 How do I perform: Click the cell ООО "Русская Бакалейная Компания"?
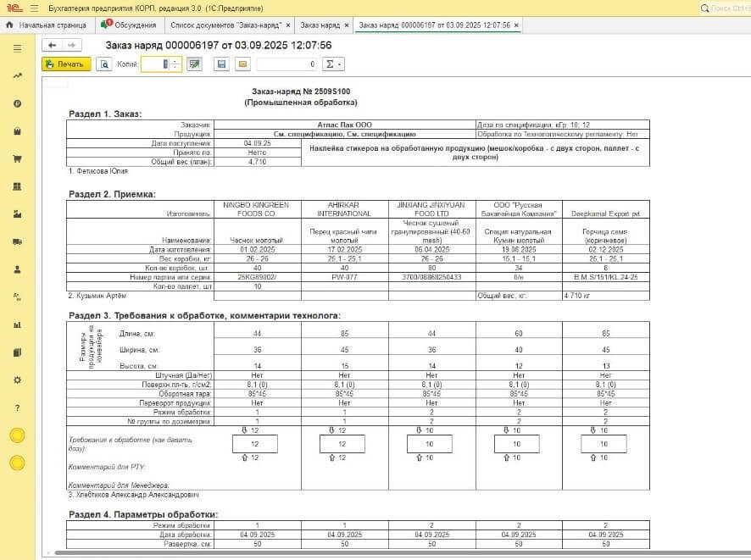[x=519, y=209]
